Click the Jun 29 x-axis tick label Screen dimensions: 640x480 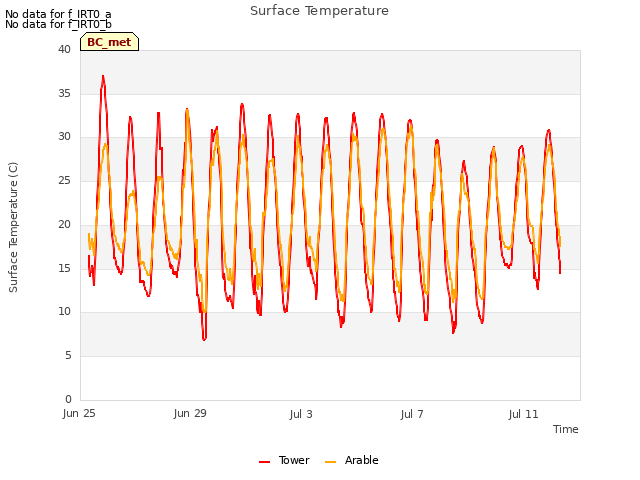click(190, 413)
